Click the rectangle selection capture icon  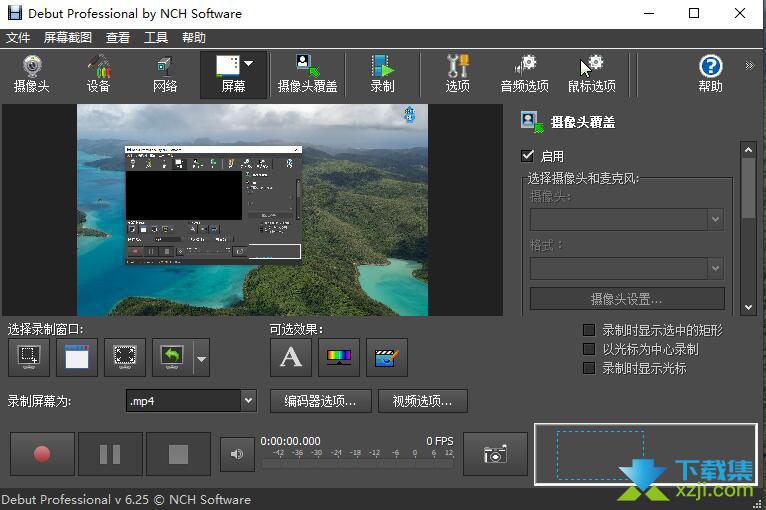tap(29, 358)
